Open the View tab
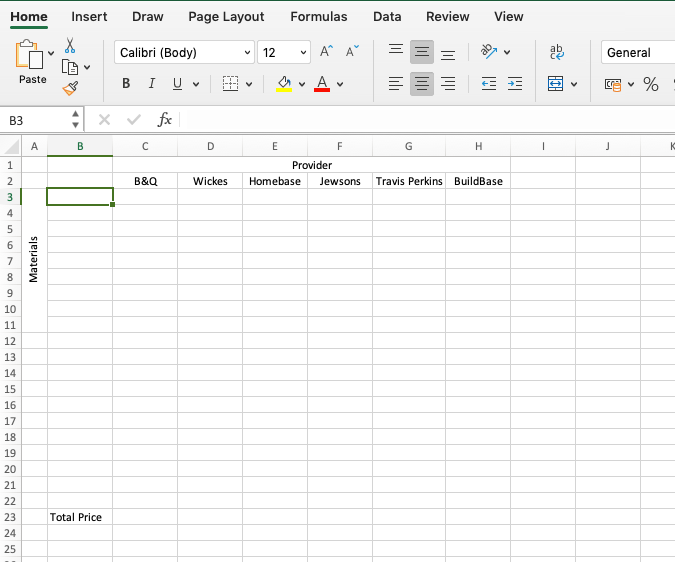This screenshot has width=675, height=562. [509, 16]
